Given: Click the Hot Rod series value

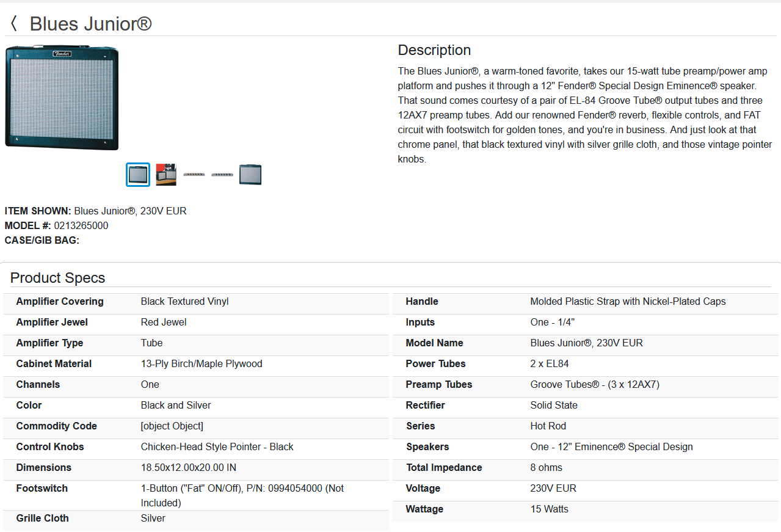Looking at the screenshot, I should [x=548, y=426].
